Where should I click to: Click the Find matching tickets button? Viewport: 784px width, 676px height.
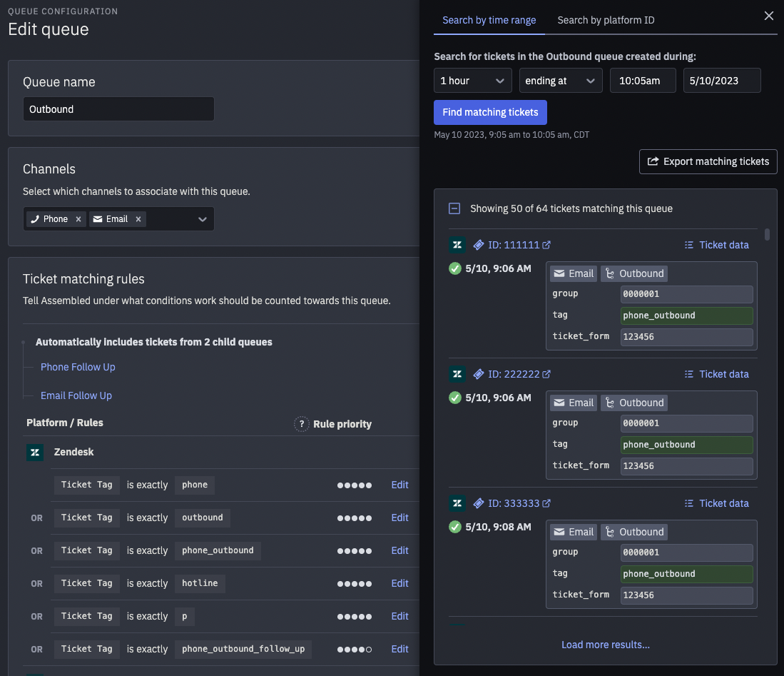pyautogui.click(x=490, y=112)
